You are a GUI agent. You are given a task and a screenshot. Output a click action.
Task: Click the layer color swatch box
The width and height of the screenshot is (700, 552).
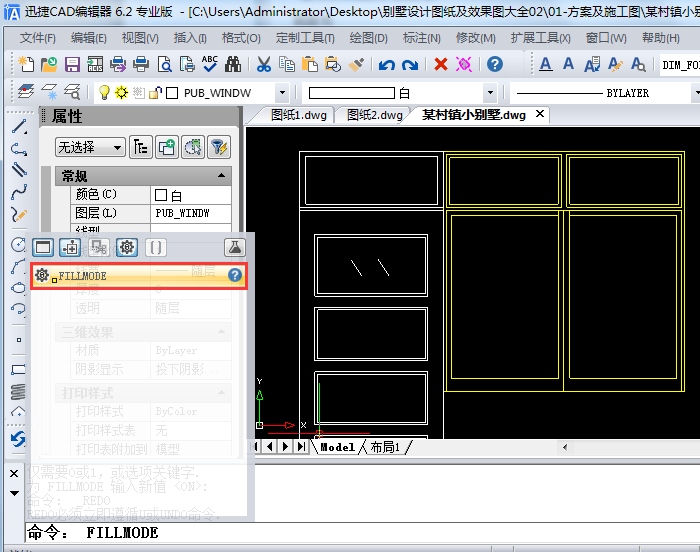point(172,93)
